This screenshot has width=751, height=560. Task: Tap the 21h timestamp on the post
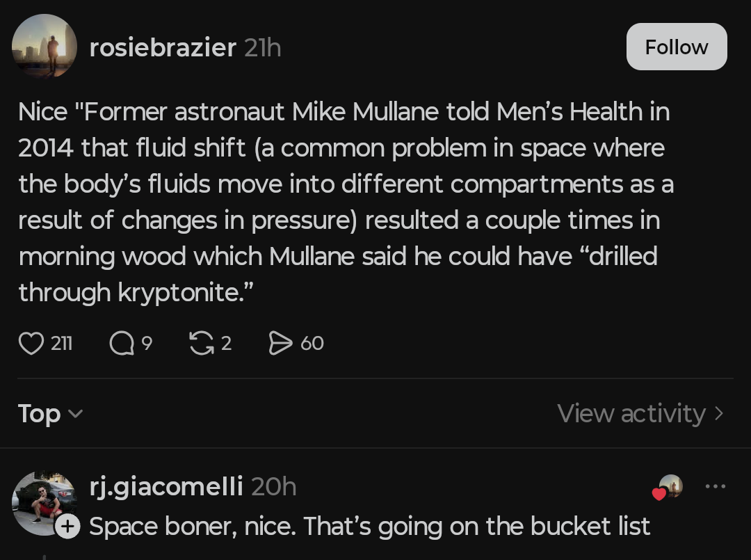tap(263, 47)
